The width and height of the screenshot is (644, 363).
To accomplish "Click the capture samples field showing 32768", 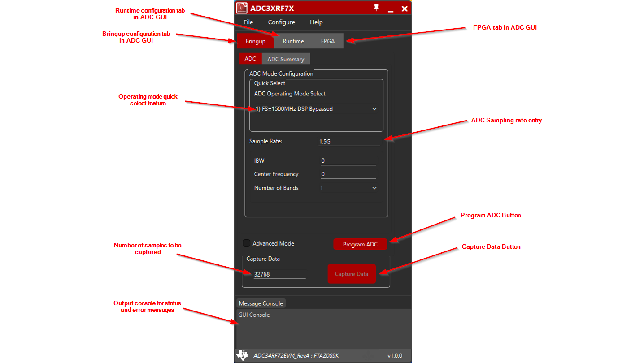I will click(x=279, y=274).
